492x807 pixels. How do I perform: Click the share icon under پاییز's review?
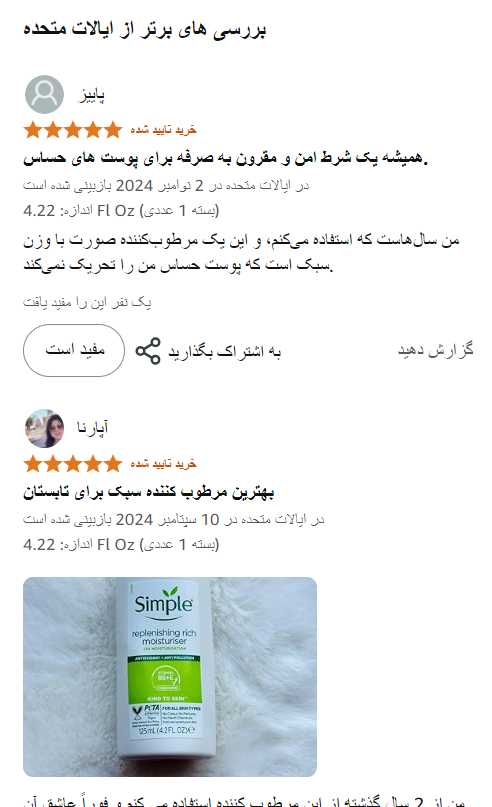pos(148,351)
